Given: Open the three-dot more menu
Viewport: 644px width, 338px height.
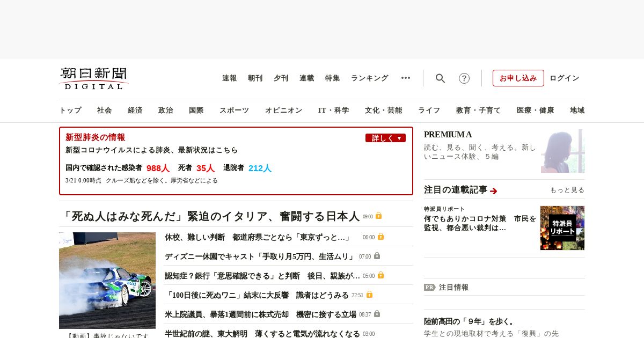Looking at the screenshot, I should (406, 78).
